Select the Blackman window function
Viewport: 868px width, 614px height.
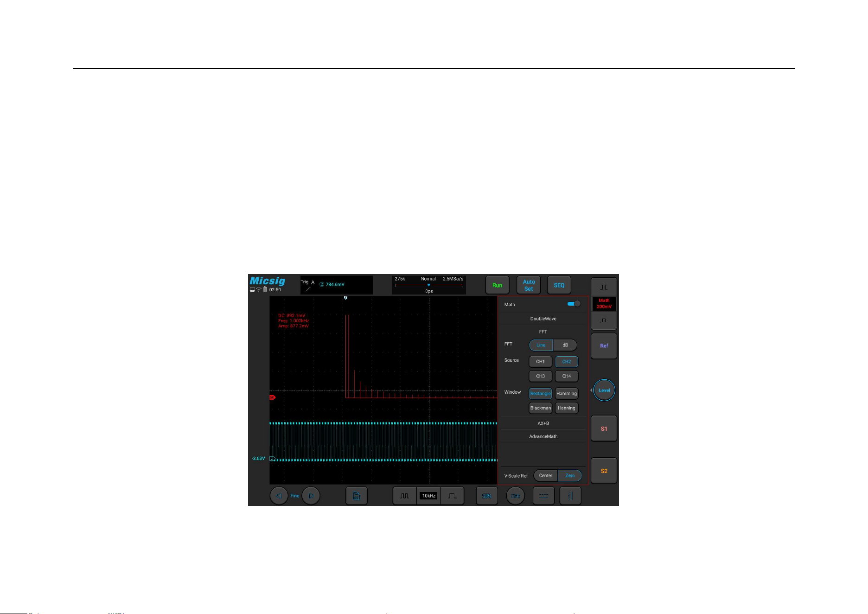coord(541,408)
